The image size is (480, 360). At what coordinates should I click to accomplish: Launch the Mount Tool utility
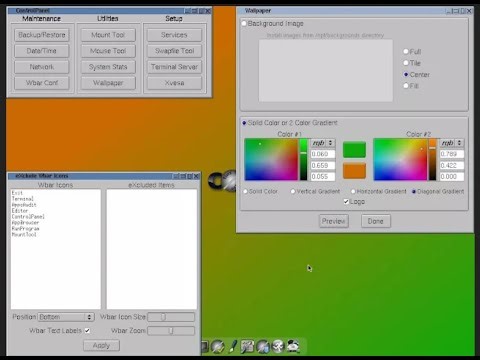click(108, 35)
